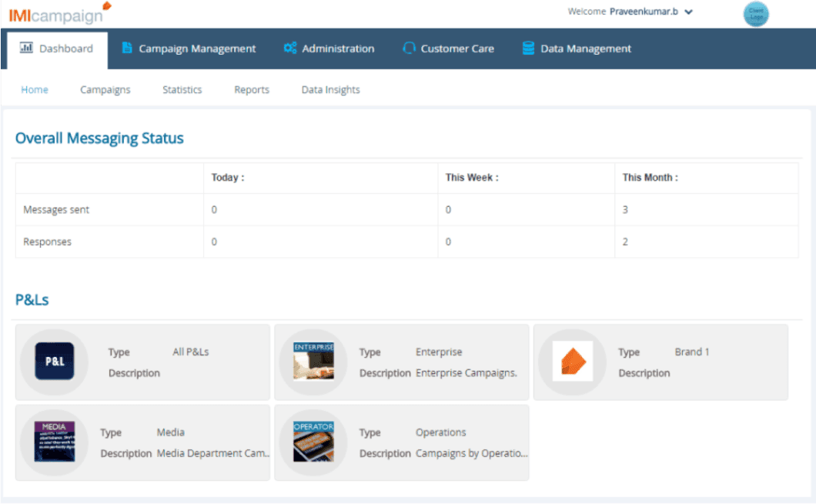
Task: Open the All P&Ls tile icon
Action: [54, 361]
